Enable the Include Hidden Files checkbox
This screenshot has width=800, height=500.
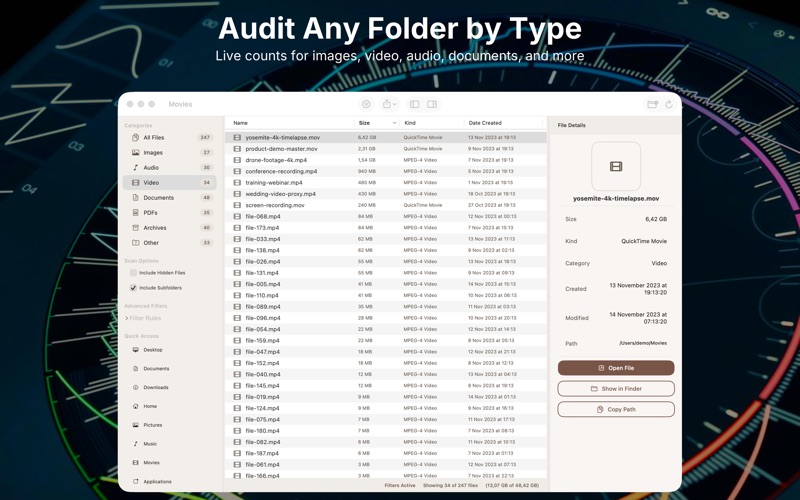[x=133, y=273]
